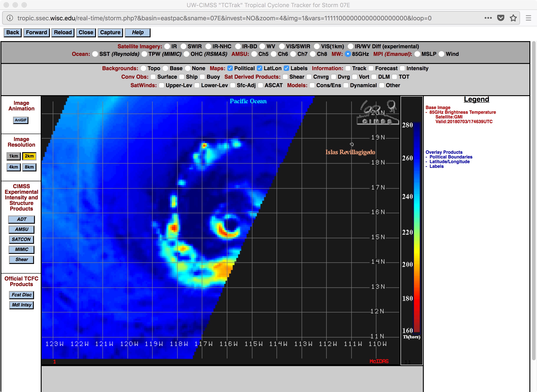This screenshot has width=537, height=392.
Task: Open the ADT intensity product
Action: 22,220
